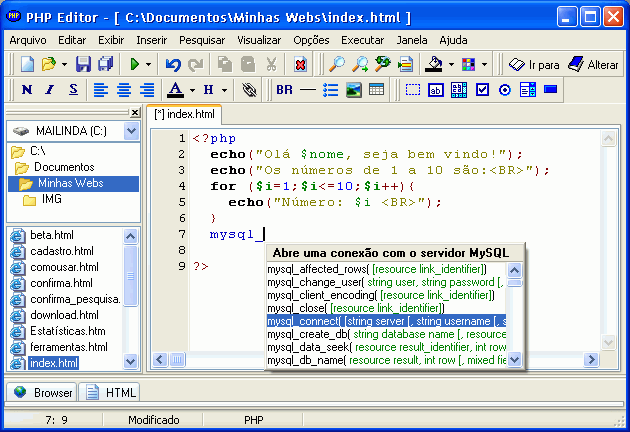630x432 pixels.
Task: Click the Save All icon
Action: pos(106,64)
